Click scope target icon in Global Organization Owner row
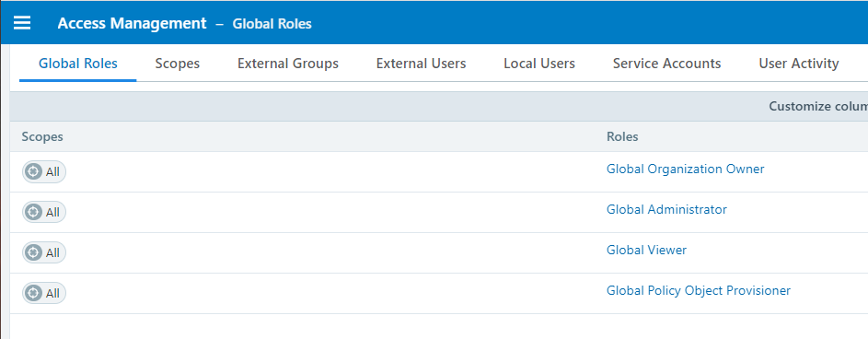This screenshot has width=868, height=339. (34, 171)
